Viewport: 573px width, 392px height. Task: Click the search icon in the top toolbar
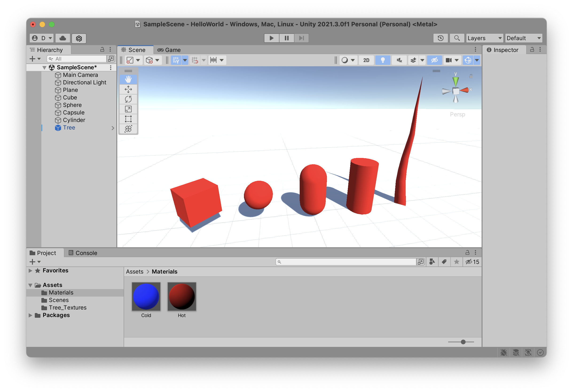click(457, 38)
